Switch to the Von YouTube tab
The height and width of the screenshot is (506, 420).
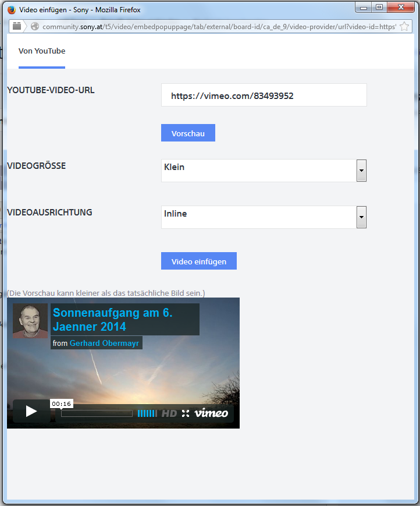(42, 51)
